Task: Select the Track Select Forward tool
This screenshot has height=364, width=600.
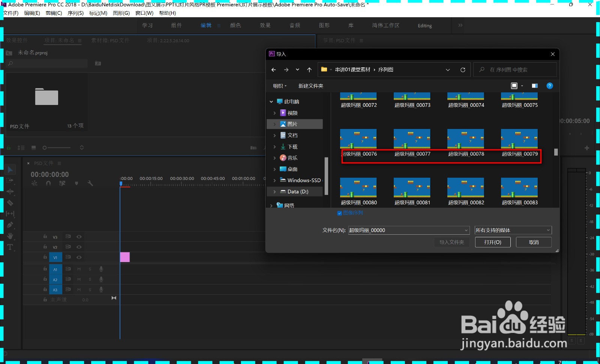Action: pyautogui.click(x=10, y=180)
